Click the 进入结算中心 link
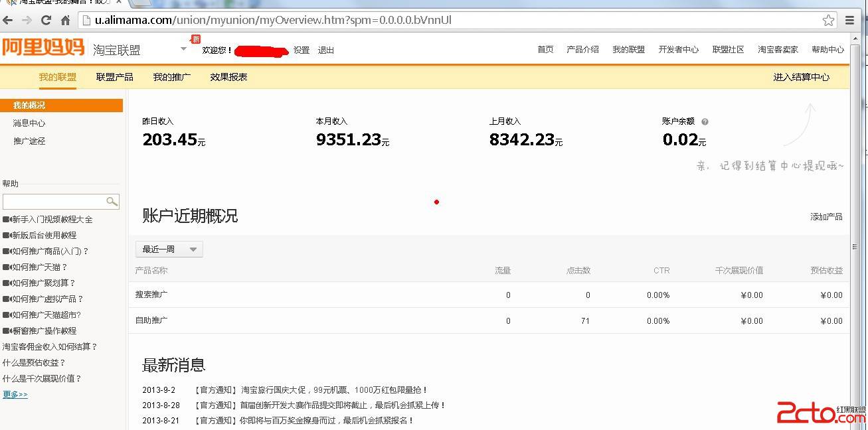The image size is (868, 430). (x=801, y=77)
